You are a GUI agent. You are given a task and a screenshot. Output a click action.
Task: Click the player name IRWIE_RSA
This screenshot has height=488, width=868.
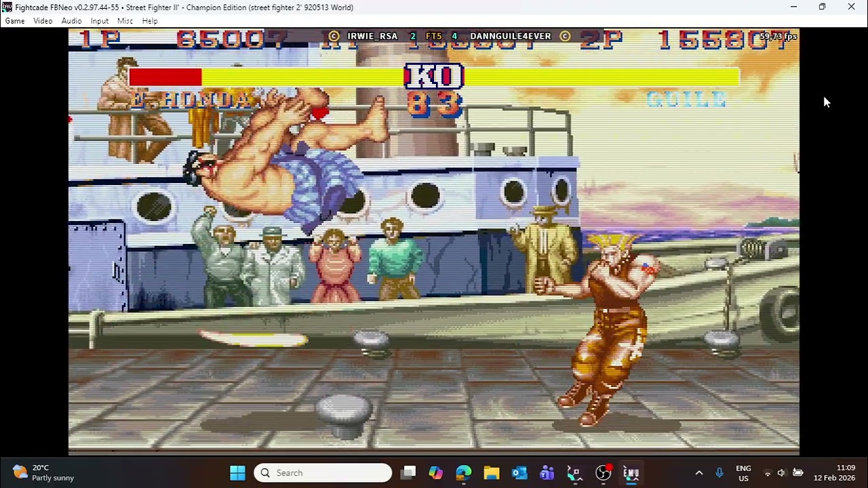[372, 37]
